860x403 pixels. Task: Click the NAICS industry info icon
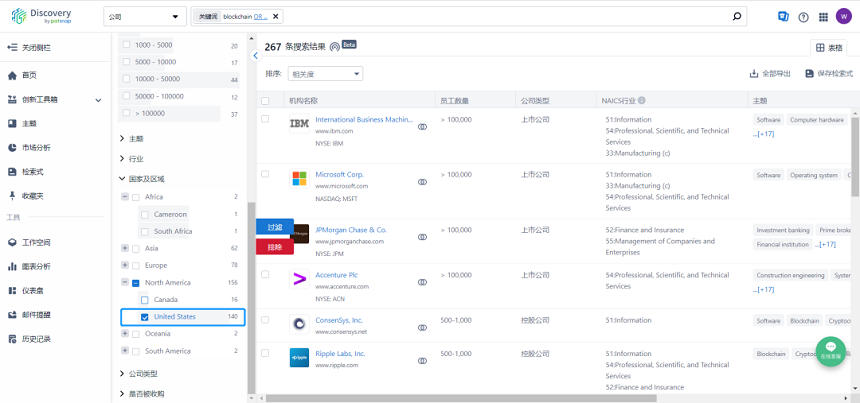coord(642,101)
